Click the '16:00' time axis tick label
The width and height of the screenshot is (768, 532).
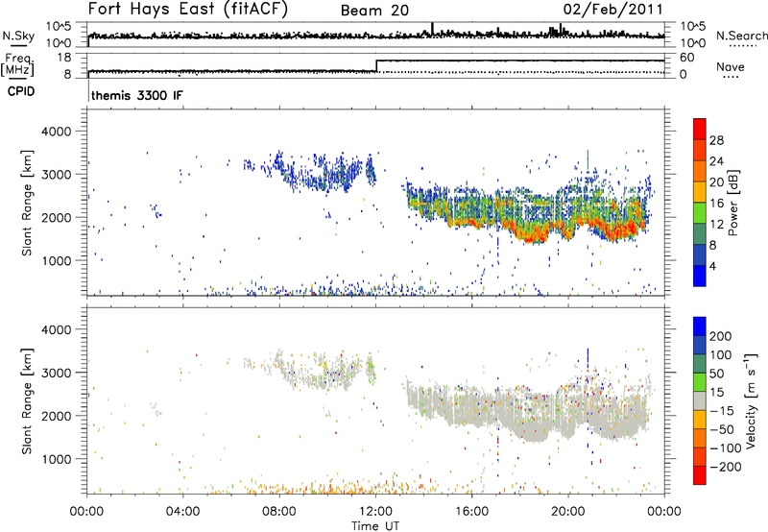pos(471,512)
